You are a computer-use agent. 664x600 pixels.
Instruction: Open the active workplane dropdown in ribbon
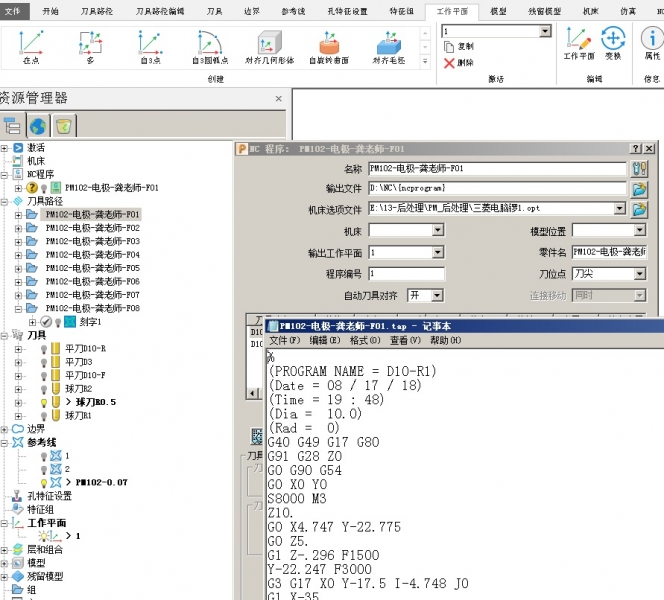pyautogui.click(x=545, y=31)
